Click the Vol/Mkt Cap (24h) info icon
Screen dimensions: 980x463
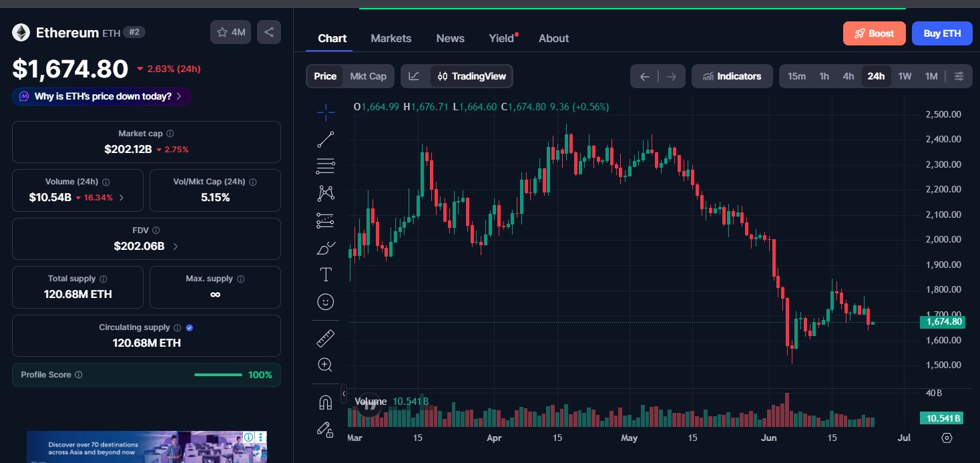point(253,182)
